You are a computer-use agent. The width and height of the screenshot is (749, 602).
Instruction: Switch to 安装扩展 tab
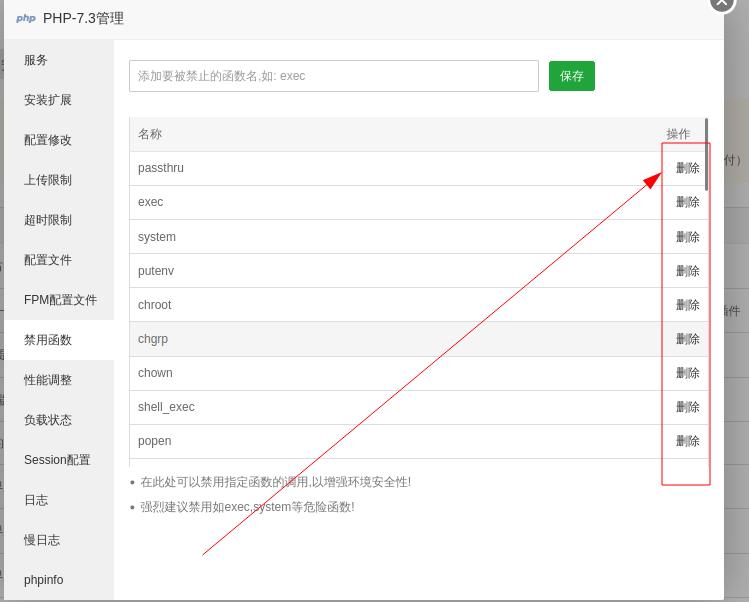point(48,100)
